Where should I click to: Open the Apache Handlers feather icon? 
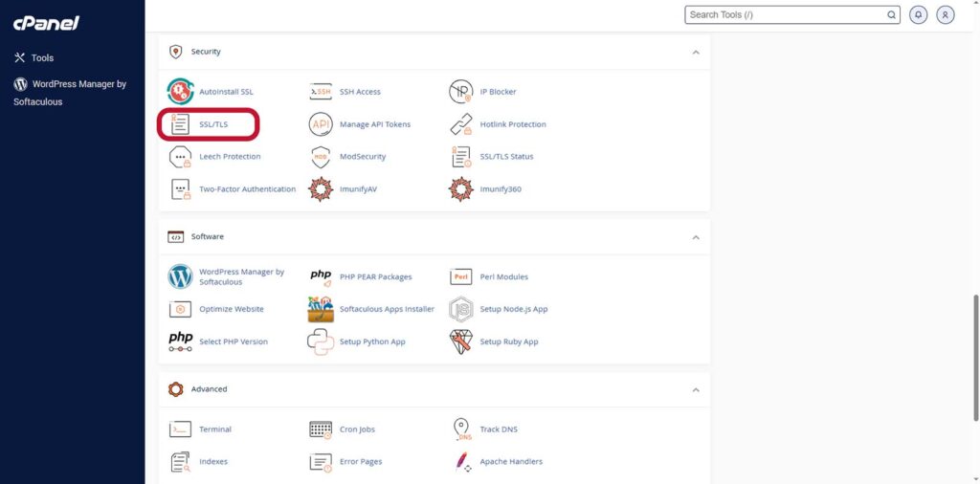pyautogui.click(x=461, y=461)
